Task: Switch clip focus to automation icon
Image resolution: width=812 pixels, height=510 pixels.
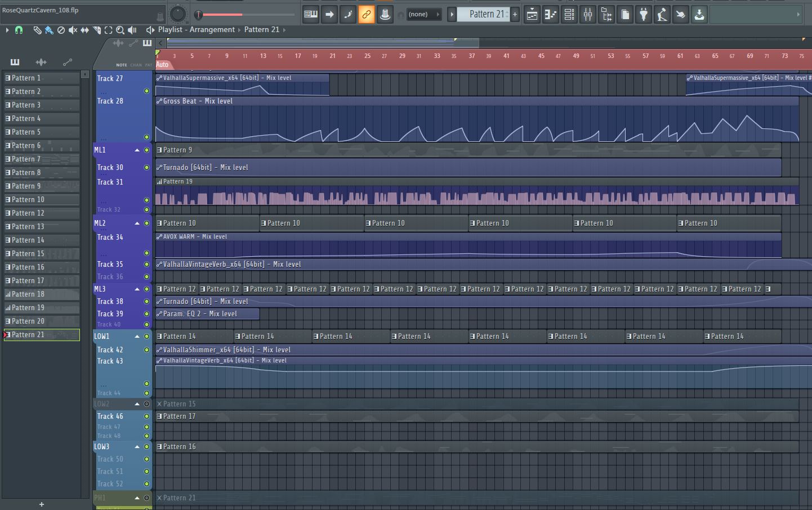Action: point(133,43)
